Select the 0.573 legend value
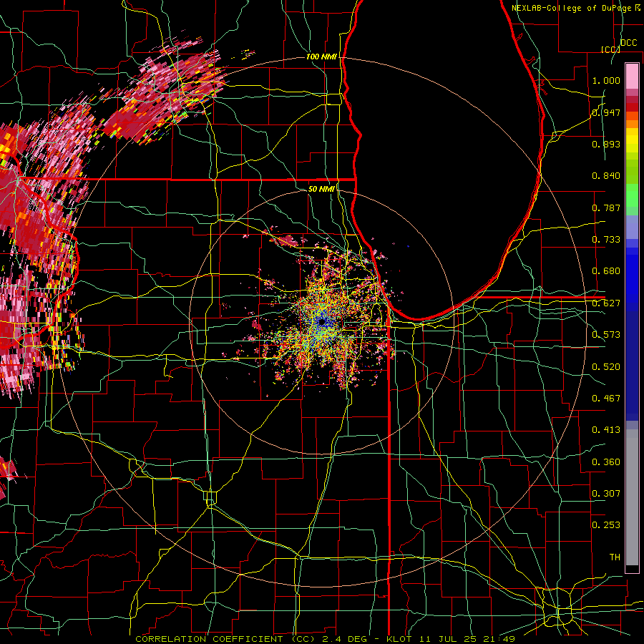644x644 pixels. click(606, 335)
